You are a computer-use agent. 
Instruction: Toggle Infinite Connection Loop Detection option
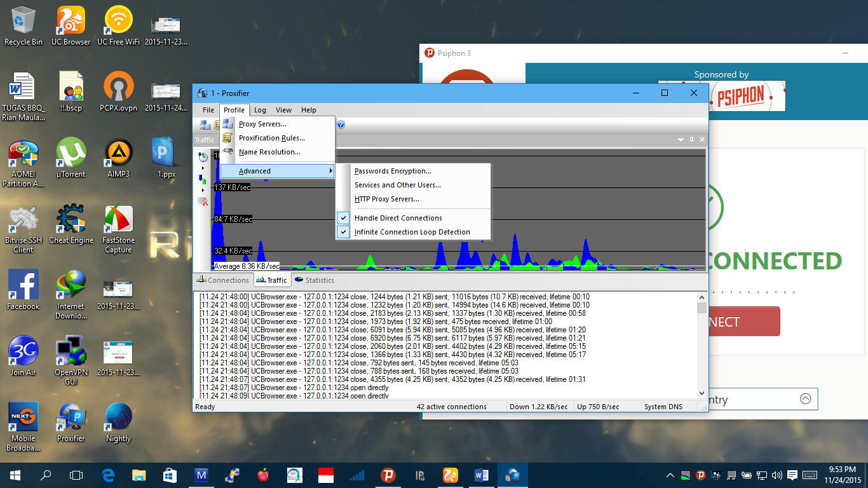pos(412,232)
